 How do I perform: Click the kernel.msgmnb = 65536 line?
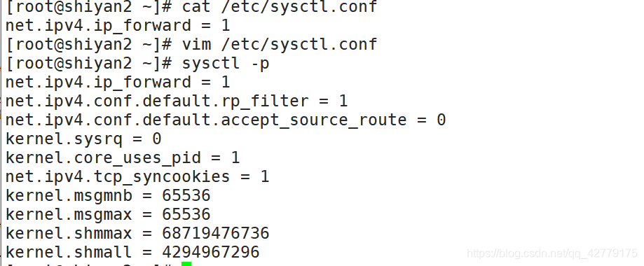click(108, 195)
